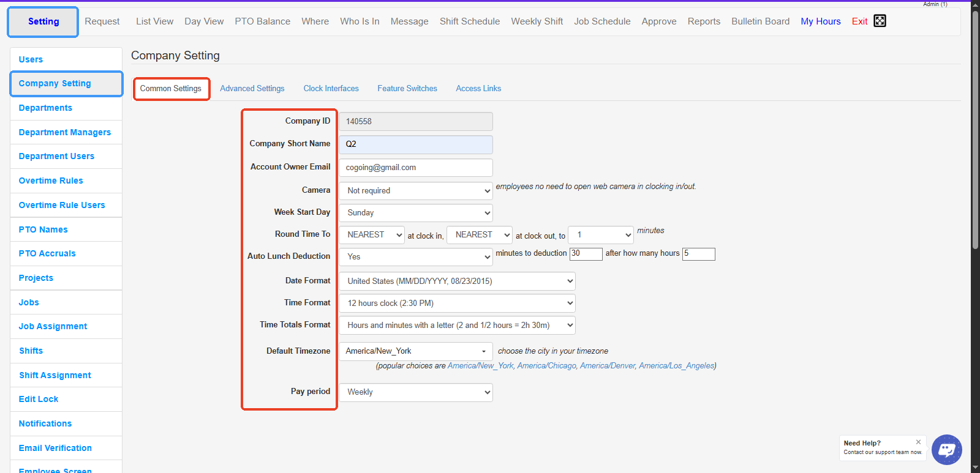Open the Pay period dropdown
Image resolution: width=980 pixels, height=473 pixels.
415,392
